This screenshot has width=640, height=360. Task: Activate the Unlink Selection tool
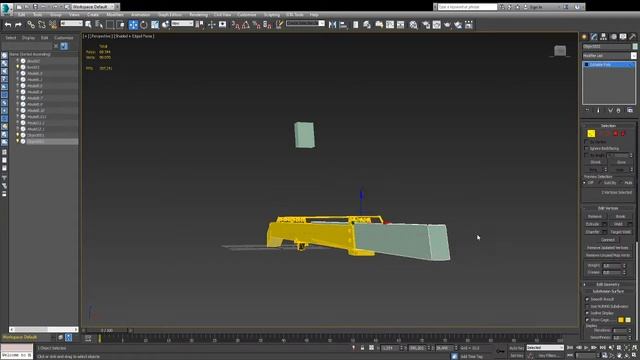click(42, 25)
